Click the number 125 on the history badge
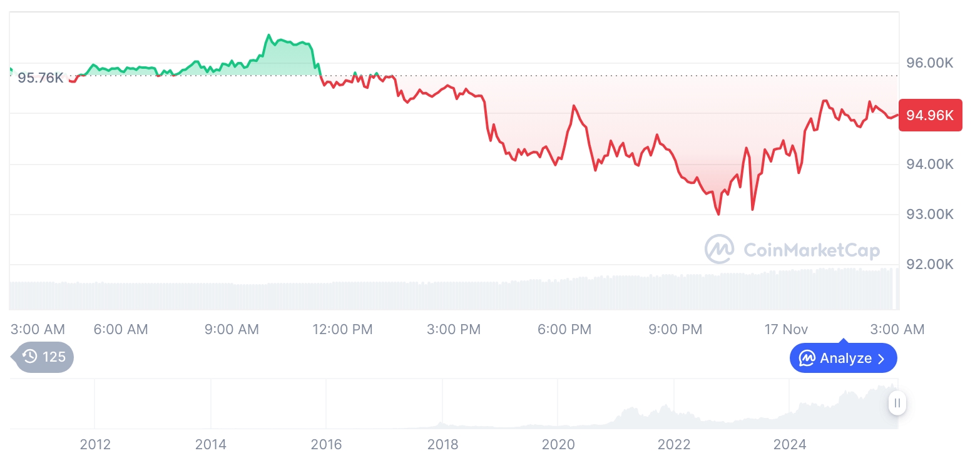 coord(54,357)
